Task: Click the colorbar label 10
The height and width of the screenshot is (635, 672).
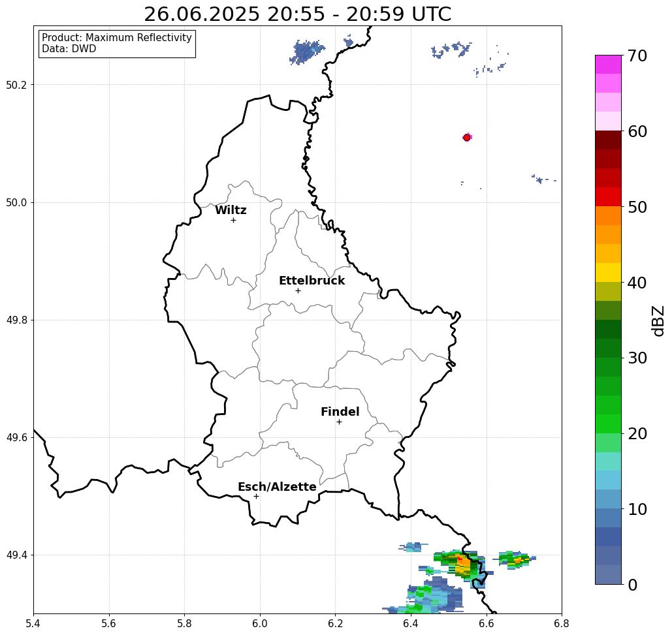Action: (x=637, y=509)
